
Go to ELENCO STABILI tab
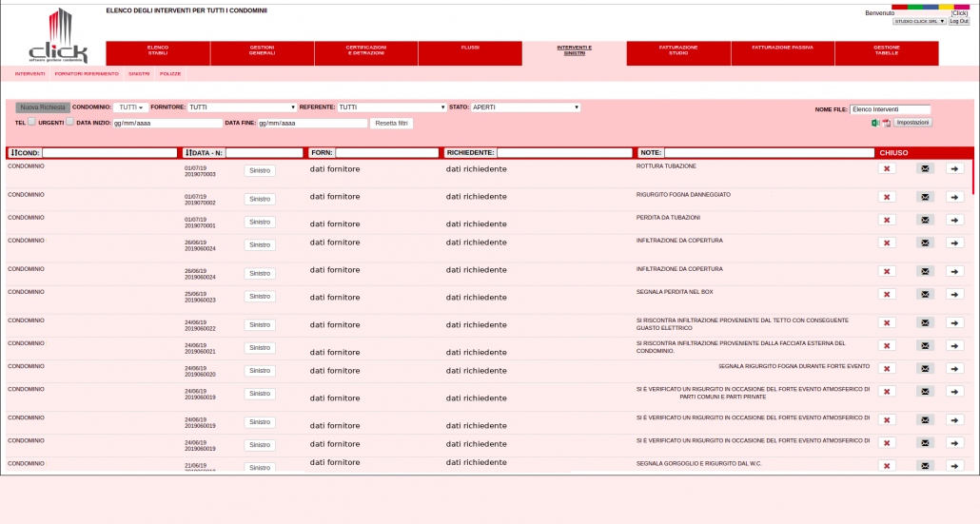click(158, 53)
